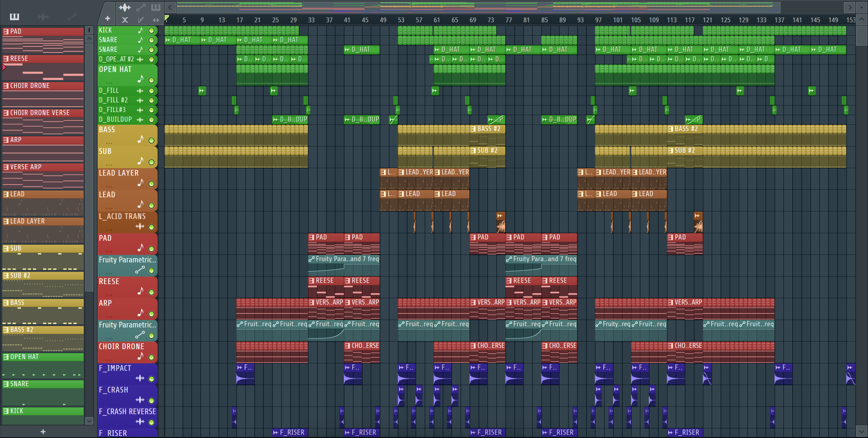Add a new item with picker bottom plus
Screen dimensions: 868x438
tap(43, 432)
